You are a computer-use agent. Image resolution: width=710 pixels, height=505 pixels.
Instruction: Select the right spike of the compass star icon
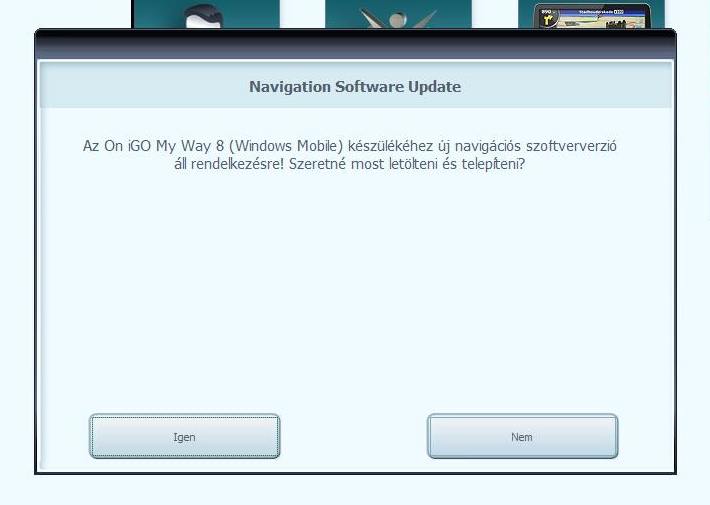coord(426,19)
